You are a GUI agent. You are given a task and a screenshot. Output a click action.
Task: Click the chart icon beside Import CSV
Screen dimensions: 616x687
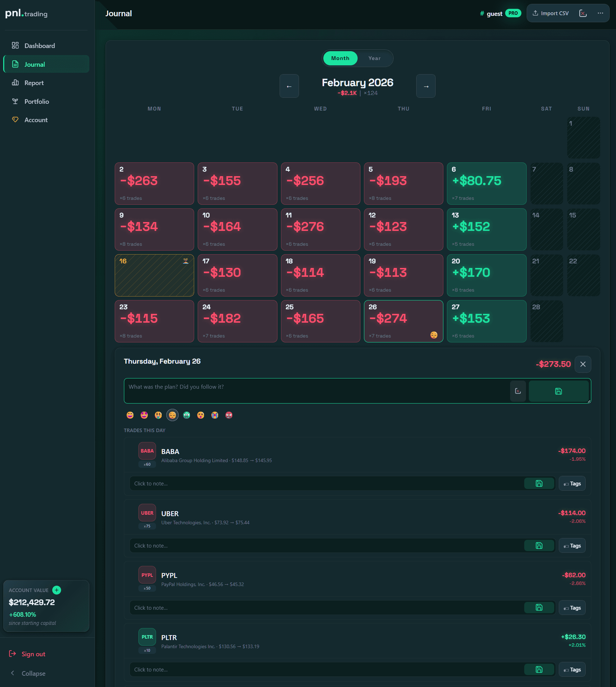tap(583, 13)
